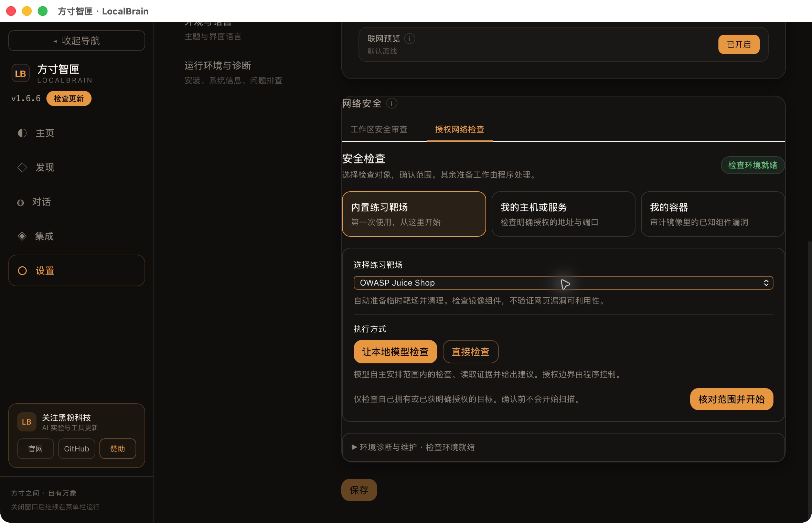Click 核对范围并开始 button

731,399
